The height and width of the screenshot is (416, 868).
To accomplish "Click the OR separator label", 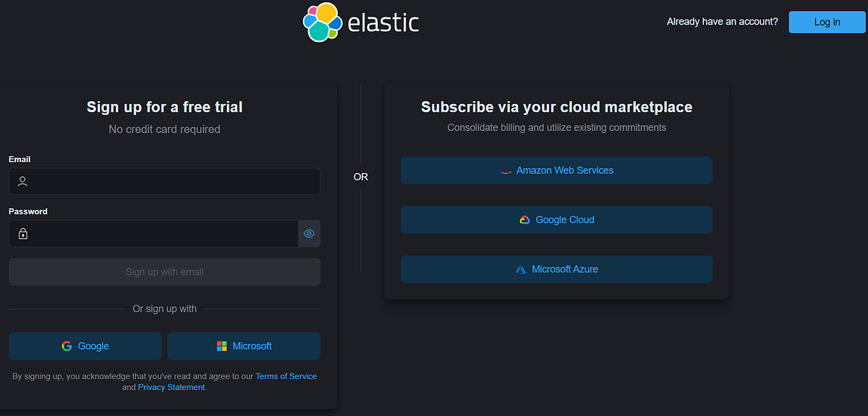I will click(360, 177).
